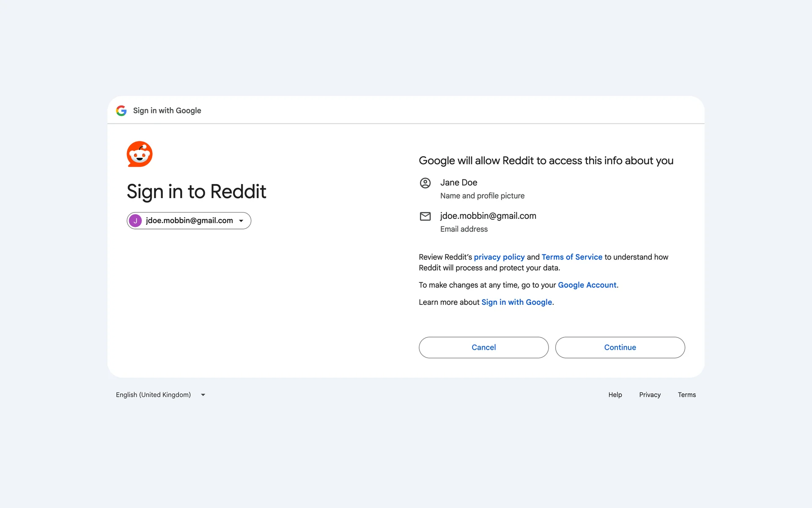812x508 pixels.
Task: Click Help in the footer
Action: pyautogui.click(x=615, y=395)
